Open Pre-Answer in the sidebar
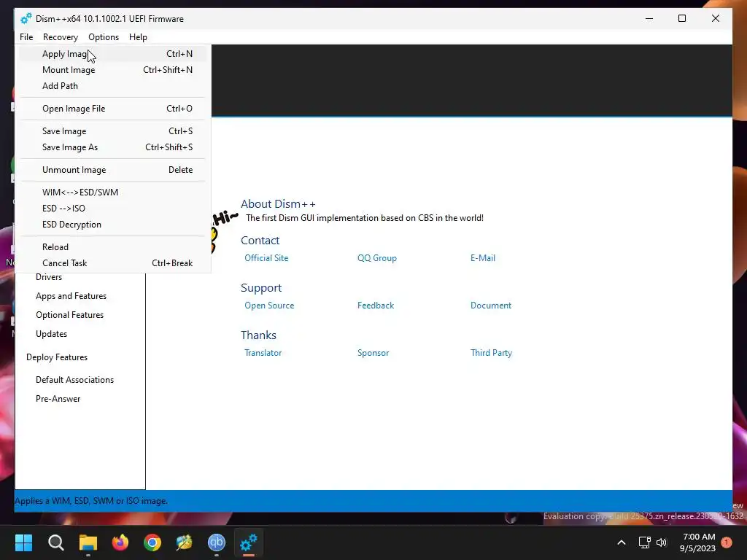Viewport: 747px width, 560px height. pos(58,399)
